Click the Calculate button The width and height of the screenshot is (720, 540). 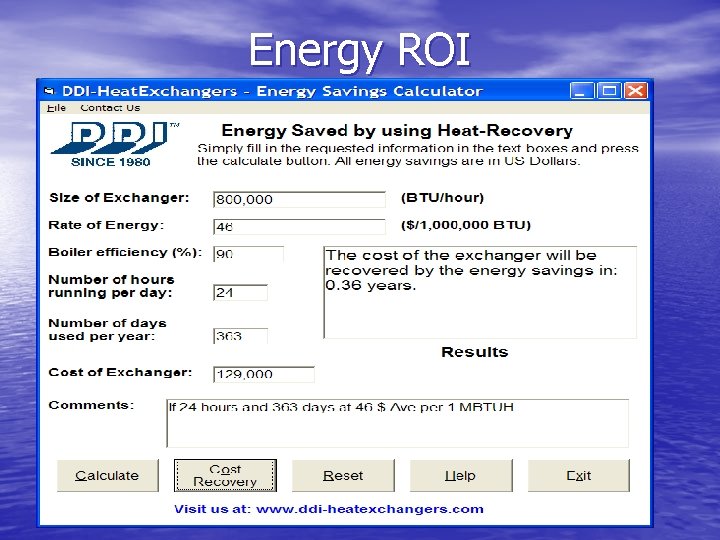tap(107, 475)
